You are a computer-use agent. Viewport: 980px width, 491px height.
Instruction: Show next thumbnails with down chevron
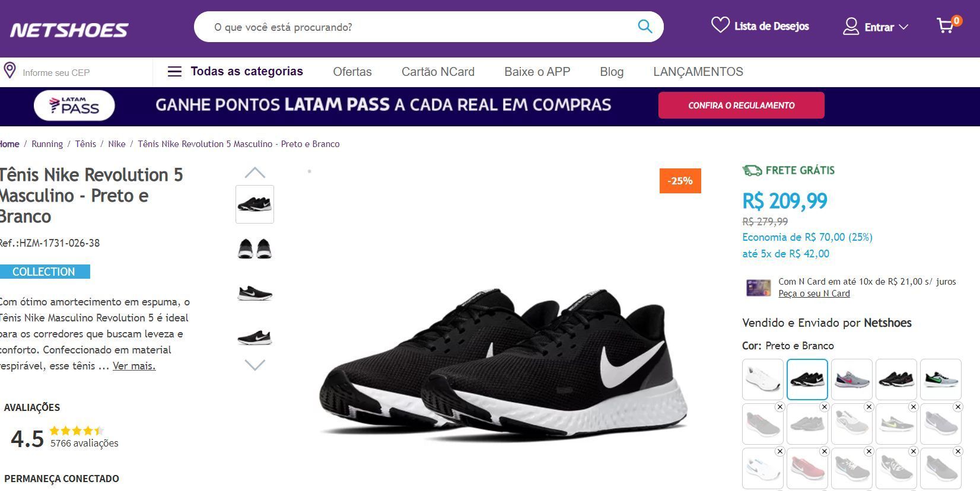[x=255, y=365]
